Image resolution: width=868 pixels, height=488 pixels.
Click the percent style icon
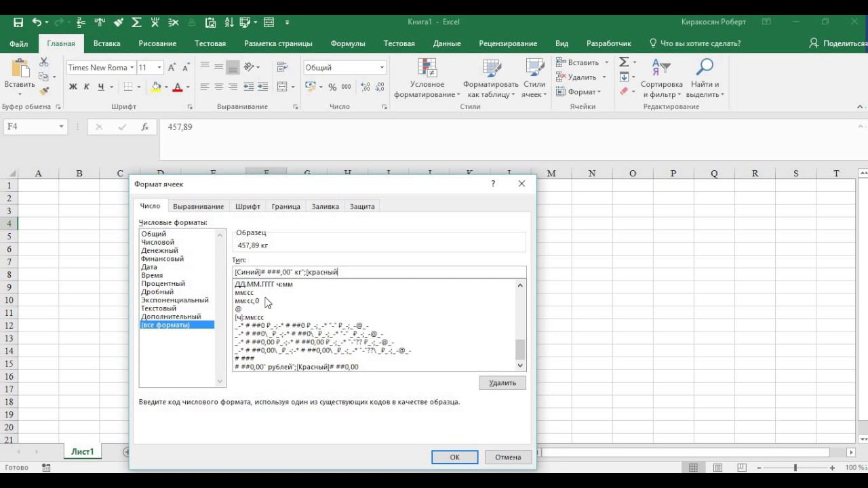coord(332,87)
